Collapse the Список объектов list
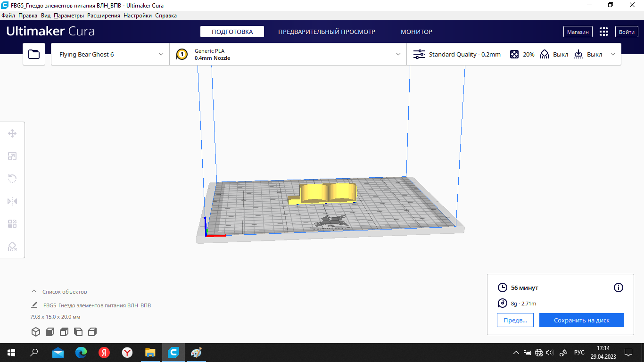The height and width of the screenshot is (362, 644). (x=34, y=291)
